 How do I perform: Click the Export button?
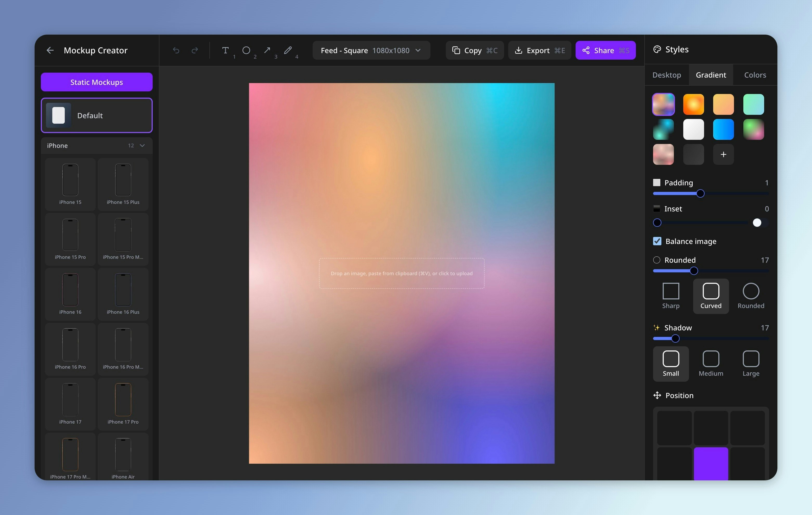pyautogui.click(x=539, y=50)
